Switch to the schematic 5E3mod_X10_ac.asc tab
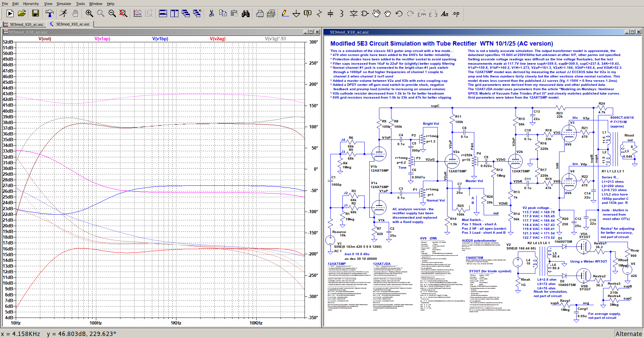Viewport: 644px width, 338px height. pyautogui.click(x=70, y=24)
